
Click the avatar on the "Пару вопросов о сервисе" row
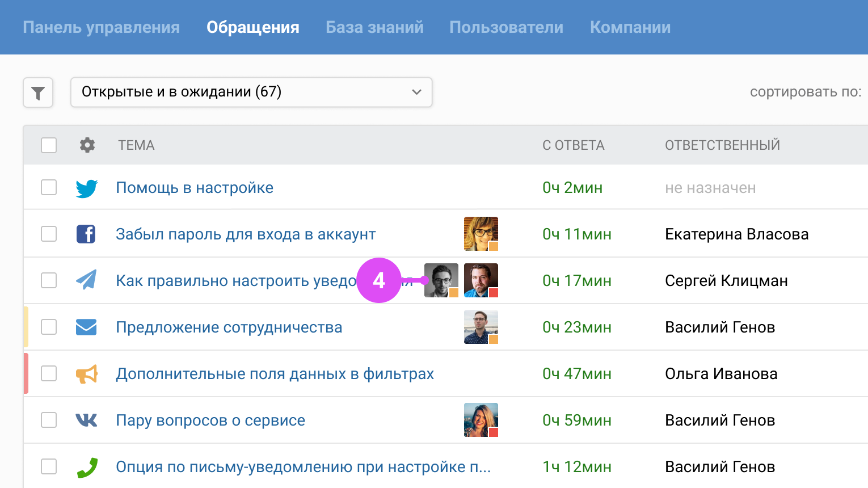click(481, 419)
